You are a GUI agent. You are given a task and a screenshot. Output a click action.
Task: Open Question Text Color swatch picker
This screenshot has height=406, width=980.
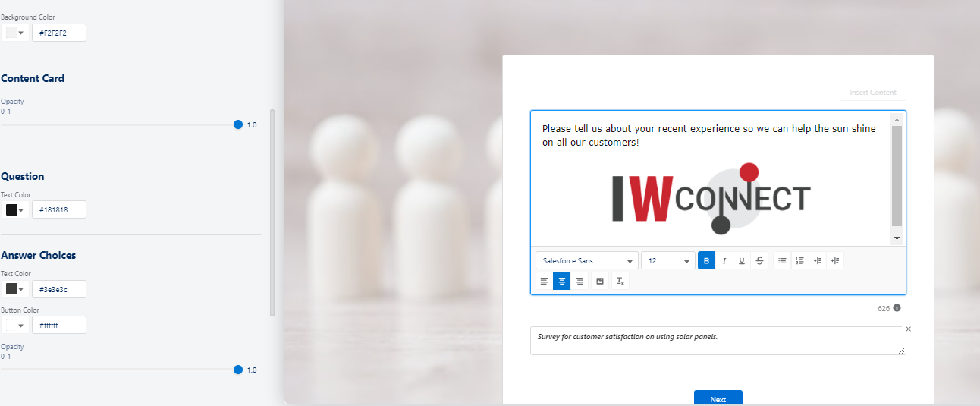coord(15,209)
